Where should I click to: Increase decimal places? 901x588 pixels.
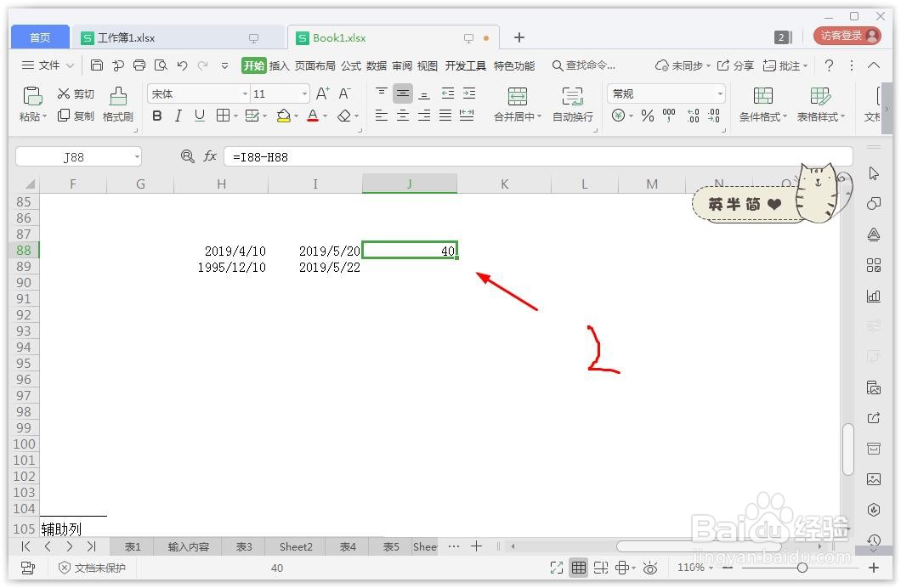click(x=693, y=116)
